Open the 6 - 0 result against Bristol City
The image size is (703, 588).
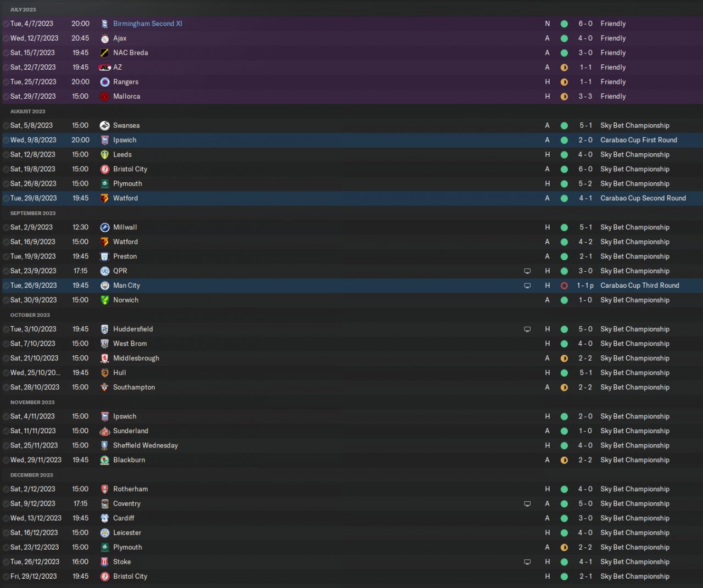[x=585, y=169]
